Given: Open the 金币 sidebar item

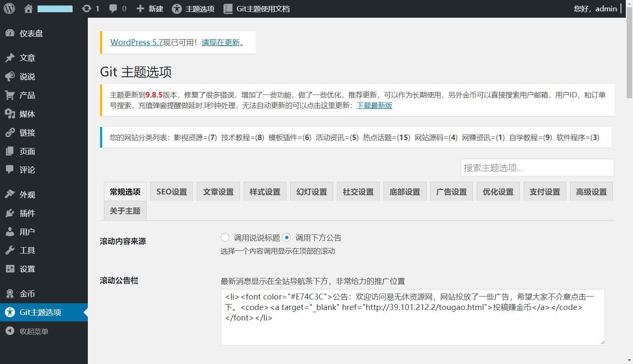Looking at the screenshot, I should (x=27, y=294).
